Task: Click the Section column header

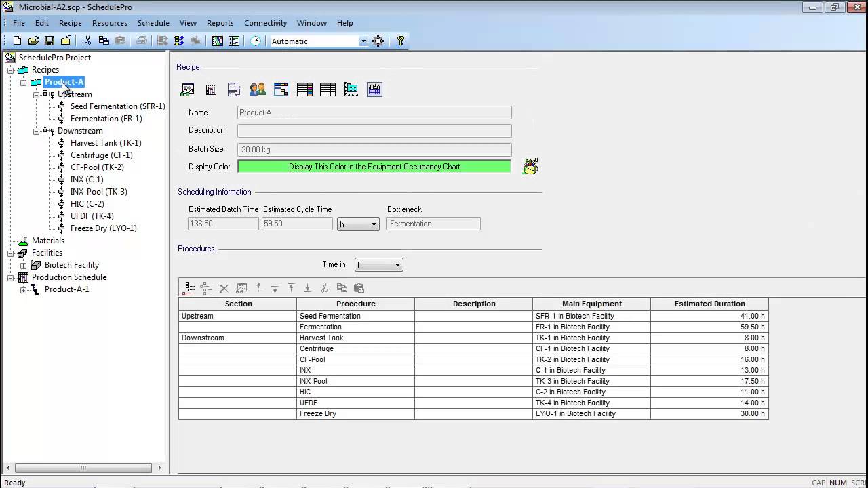Action: (x=238, y=304)
